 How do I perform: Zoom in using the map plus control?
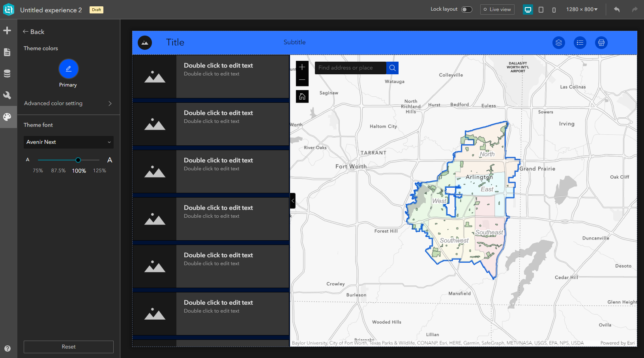[302, 66]
